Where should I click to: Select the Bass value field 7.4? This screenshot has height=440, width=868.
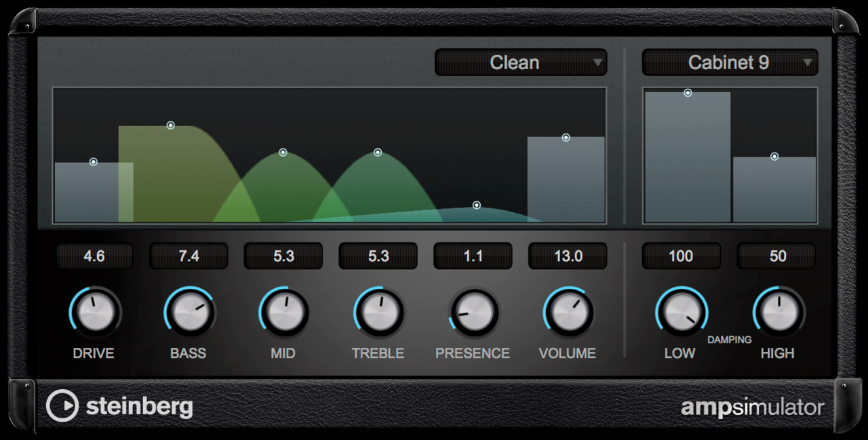tap(189, 256)
